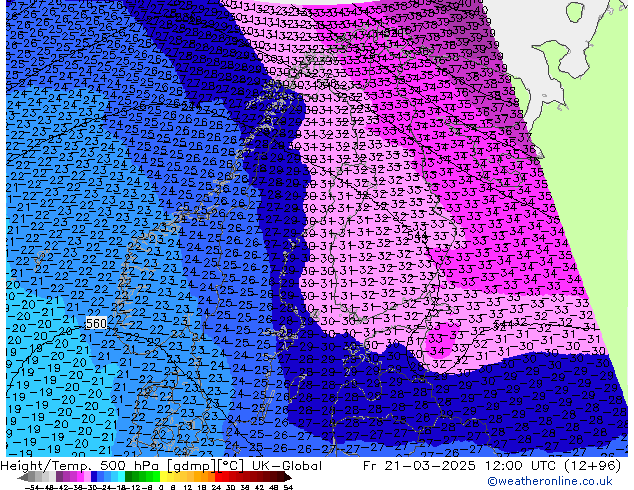This screenshot has width=634, height=490.
Task: Pick the cyan -18 legend swatch
Action: (121, 477)
